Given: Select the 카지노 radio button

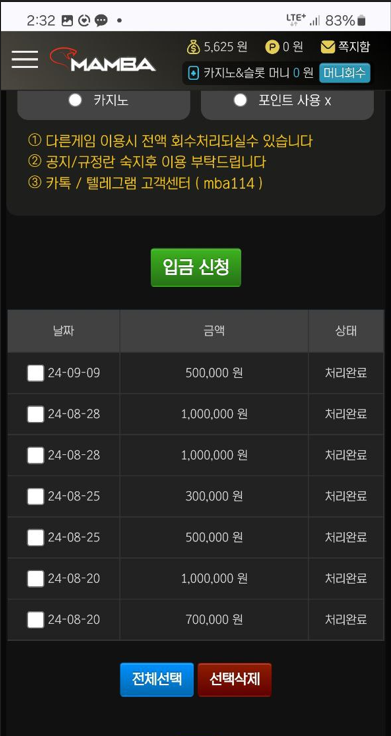Looking at the screenshot, I should coord(75,100).
